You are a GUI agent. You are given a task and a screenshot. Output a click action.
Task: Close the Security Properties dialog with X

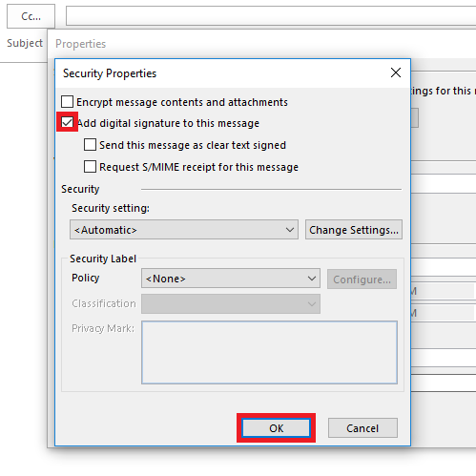396,72
